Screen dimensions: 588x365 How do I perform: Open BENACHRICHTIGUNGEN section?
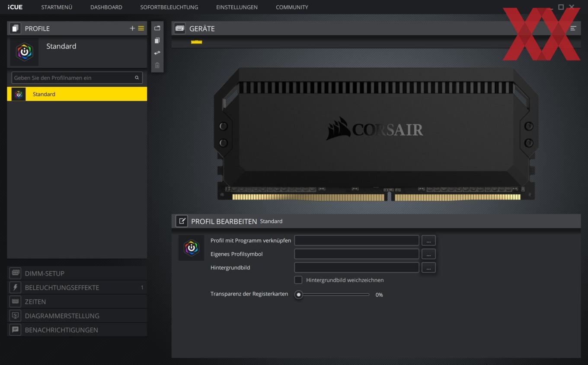[x=77, y=330]
